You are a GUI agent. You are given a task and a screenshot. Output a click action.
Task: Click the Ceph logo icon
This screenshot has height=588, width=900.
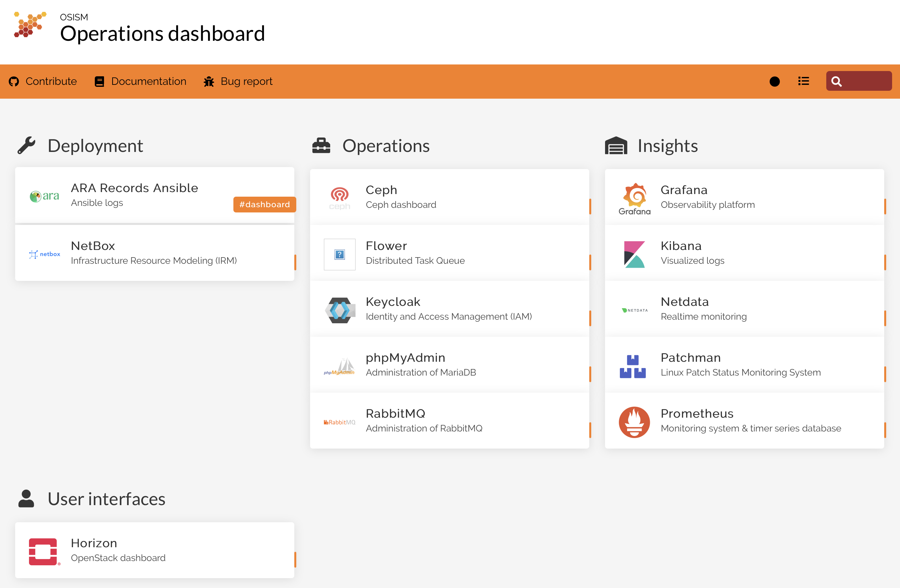click(340, 198)
